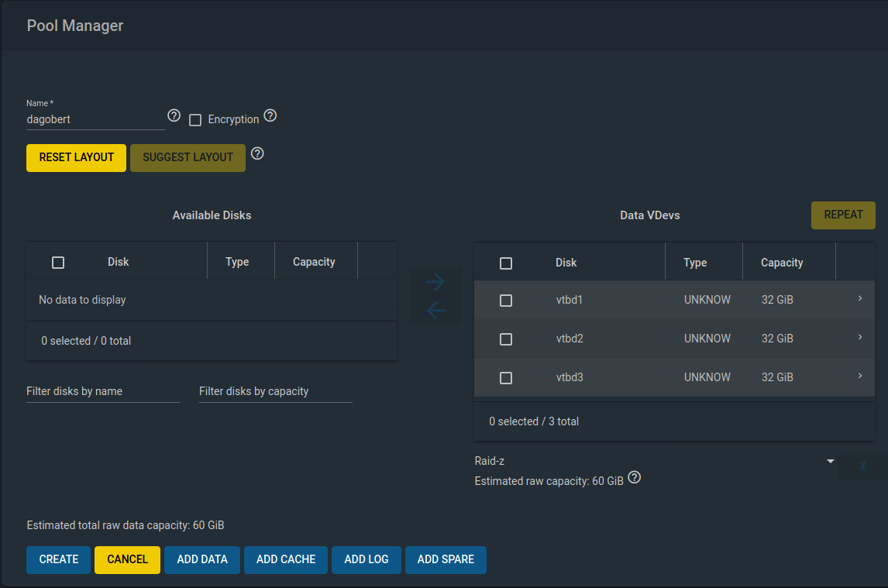Click help icon beside Estimated raw capacity

pyautogui.click(x=635, y=477)
